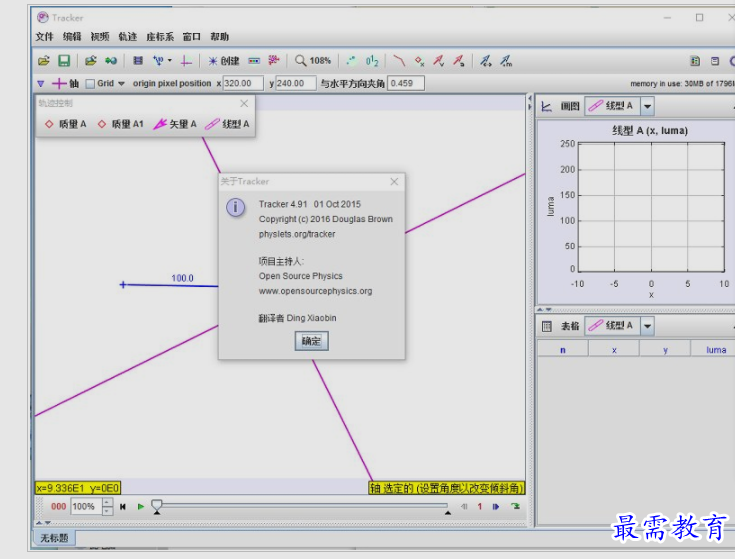Open the 视频 video menu

(100, 37)
